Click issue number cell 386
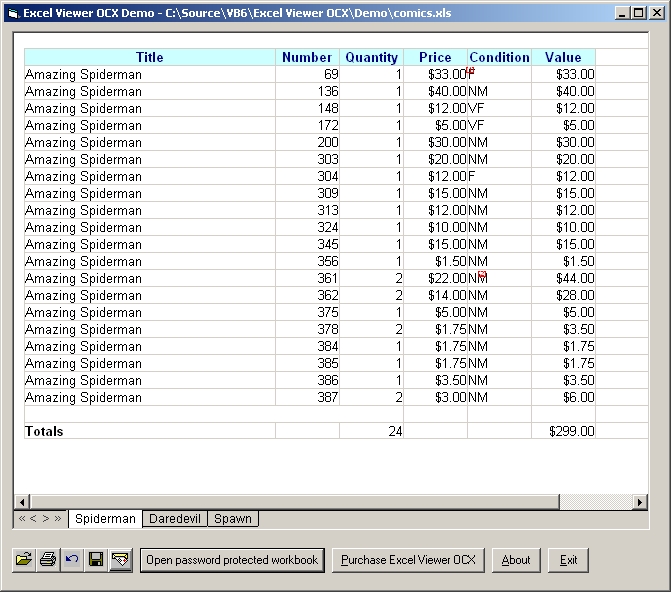This screenshot has width=671, height=592. [307, 380]
